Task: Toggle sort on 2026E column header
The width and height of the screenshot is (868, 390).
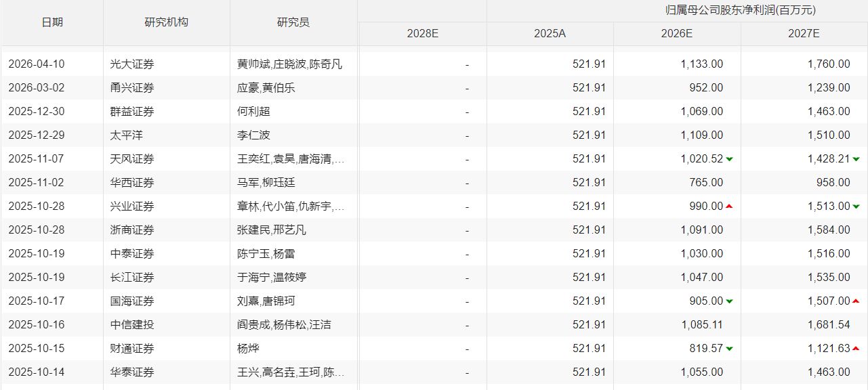Action: [675, 32]
